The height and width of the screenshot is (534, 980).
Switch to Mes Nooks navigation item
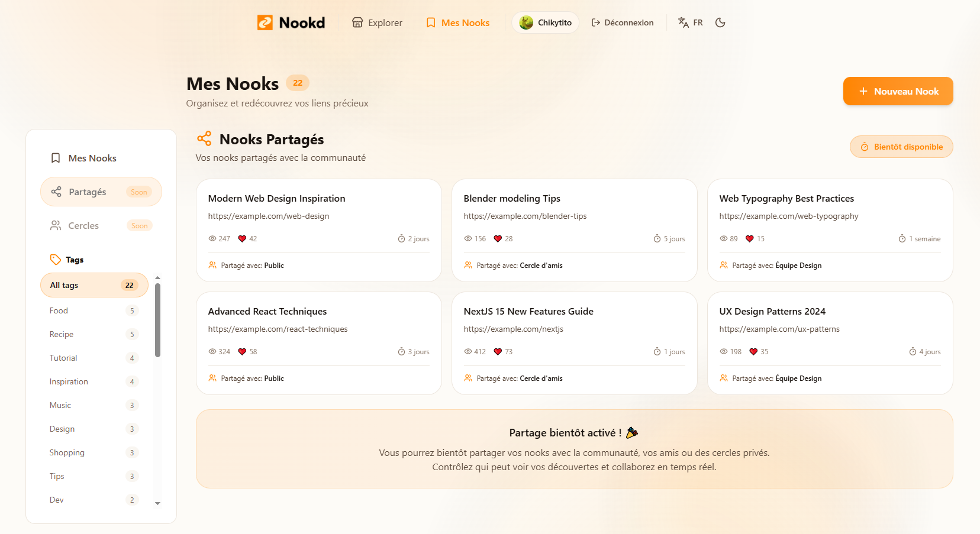point(457,22)
